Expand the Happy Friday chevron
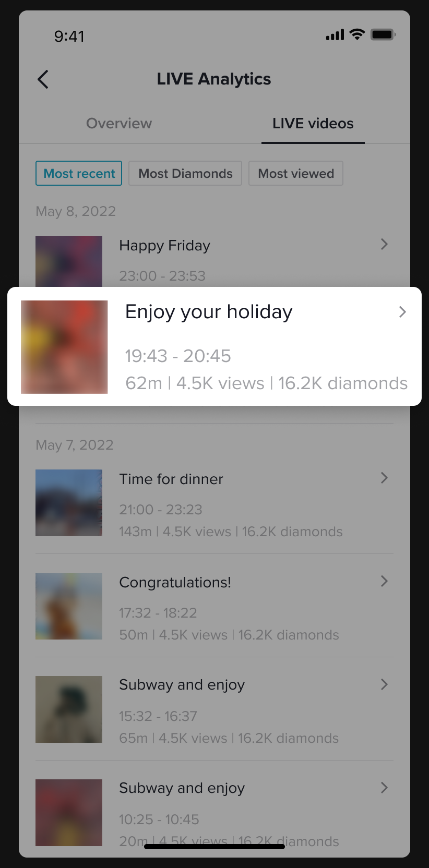 pyautogui.click(x=385, y=244)
